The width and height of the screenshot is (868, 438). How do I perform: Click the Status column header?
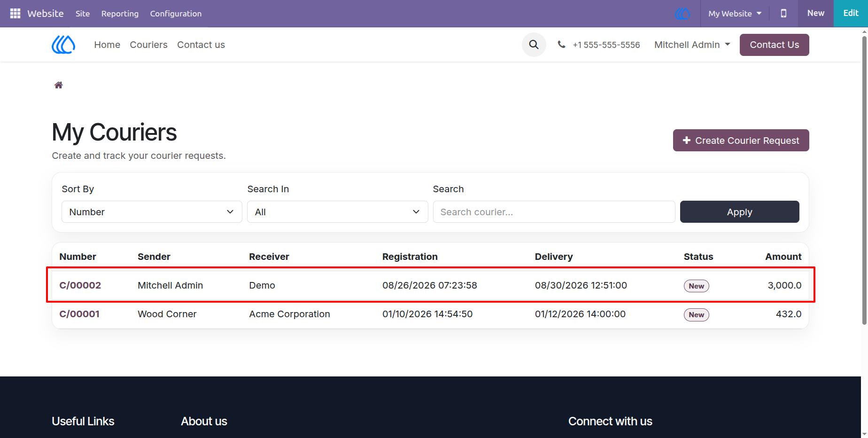[x=698, y=257]
